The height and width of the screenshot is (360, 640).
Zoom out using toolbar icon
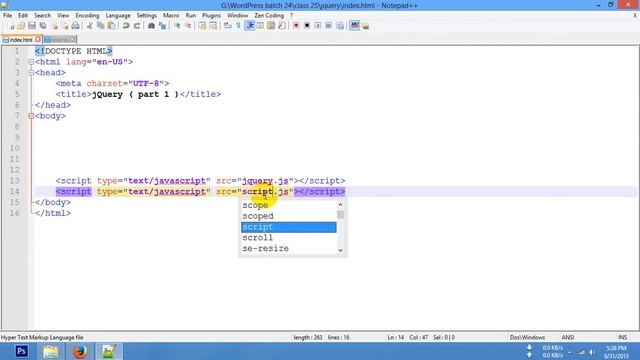(x=188, y=26)
